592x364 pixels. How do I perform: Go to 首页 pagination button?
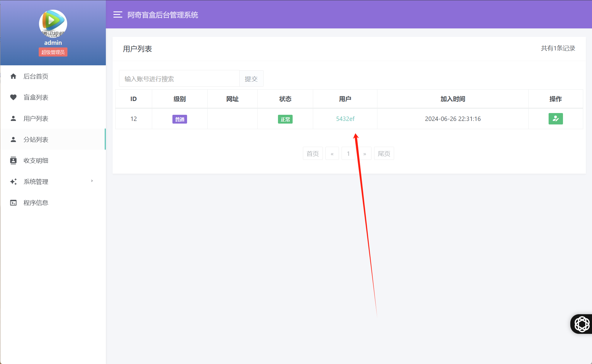click(x=313, y=153)
